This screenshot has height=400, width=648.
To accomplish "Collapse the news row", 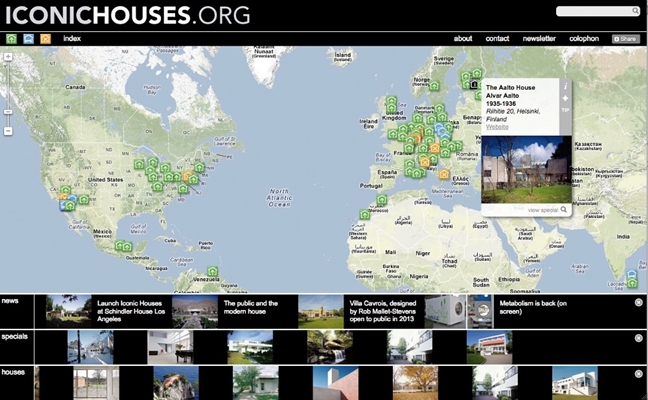I will pos(638,302).
